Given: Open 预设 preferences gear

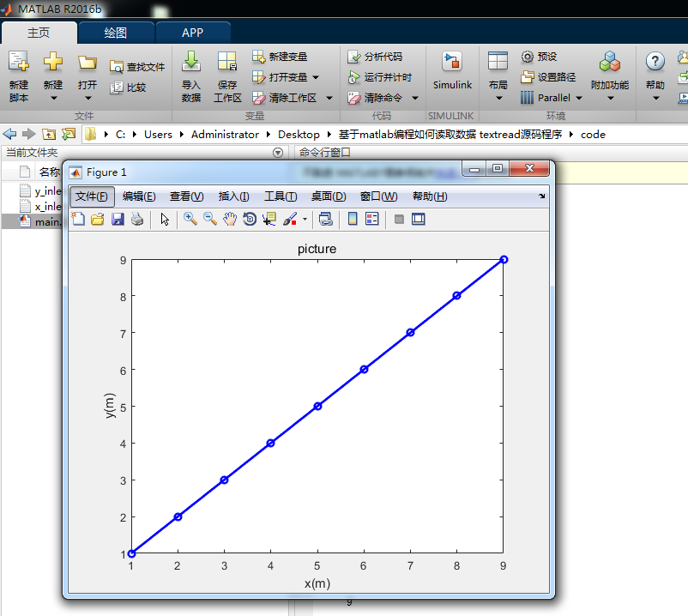Looking at the screenshot, I should tap(539, 57).
